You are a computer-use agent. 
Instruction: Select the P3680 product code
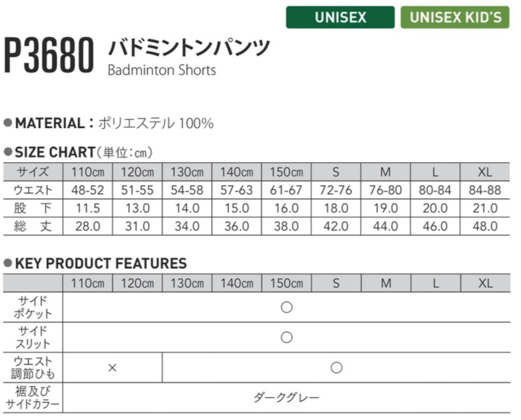pyautogui.click(x=49, y=57)
